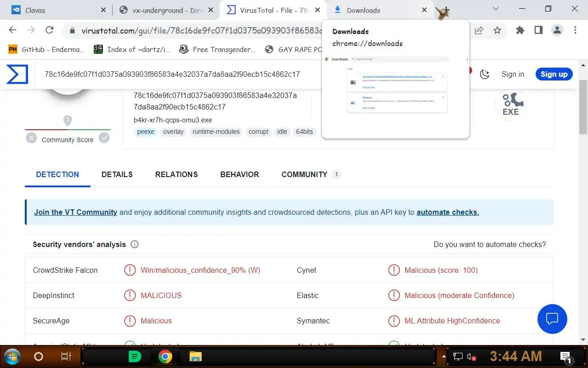Vote negative on community score
This screenshot has width=588, height=368.
click(x=31, y=138)
